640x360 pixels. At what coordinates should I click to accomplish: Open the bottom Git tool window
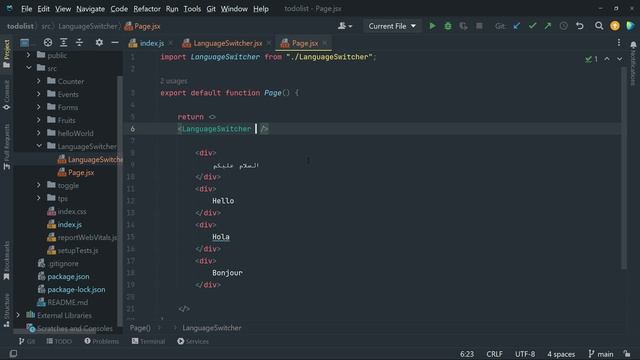click(x=27, y=341)
